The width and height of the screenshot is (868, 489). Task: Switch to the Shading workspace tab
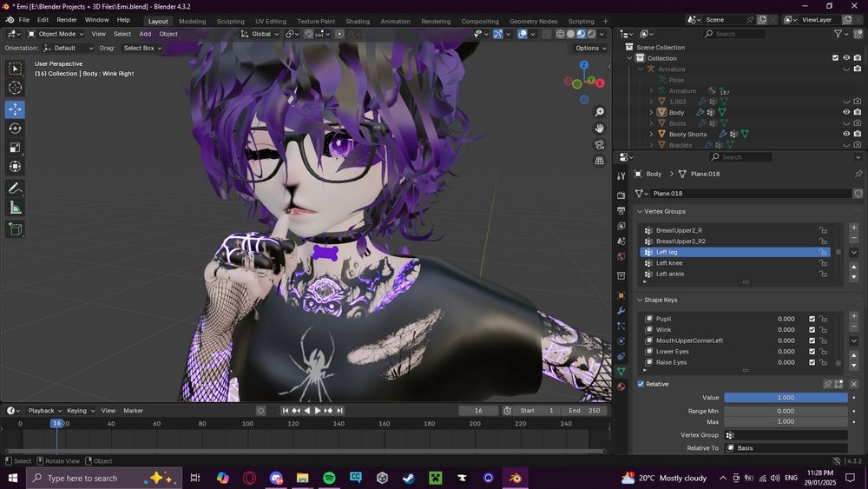coord(358,21)
